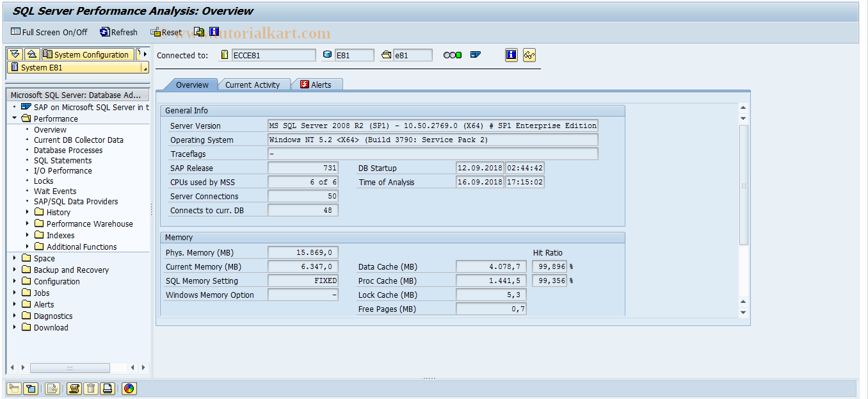Click the SAP flag icon after traffic lights

tap(476, 55)
